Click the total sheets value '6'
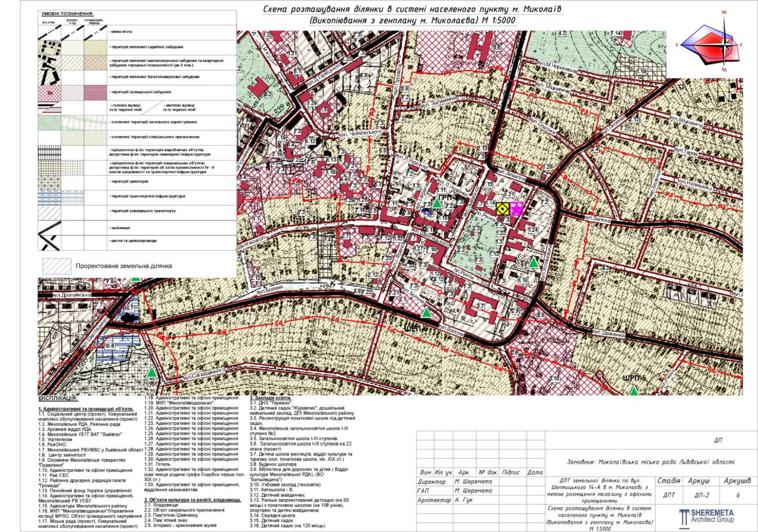 click(738, 495)
